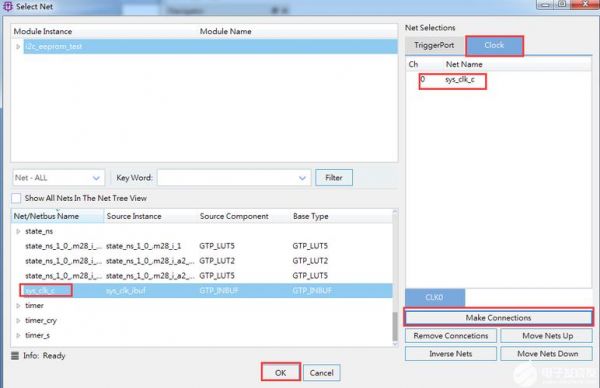Image resolution: width=600 pixels, height=388 pixels.
Task: Enable Show All Nets In The Net Tree View
Action: click(16, 198)
